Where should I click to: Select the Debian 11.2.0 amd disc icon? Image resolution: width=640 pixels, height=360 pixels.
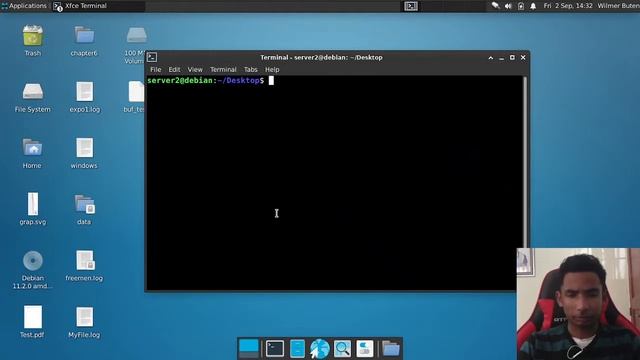[x=33, y=260]
